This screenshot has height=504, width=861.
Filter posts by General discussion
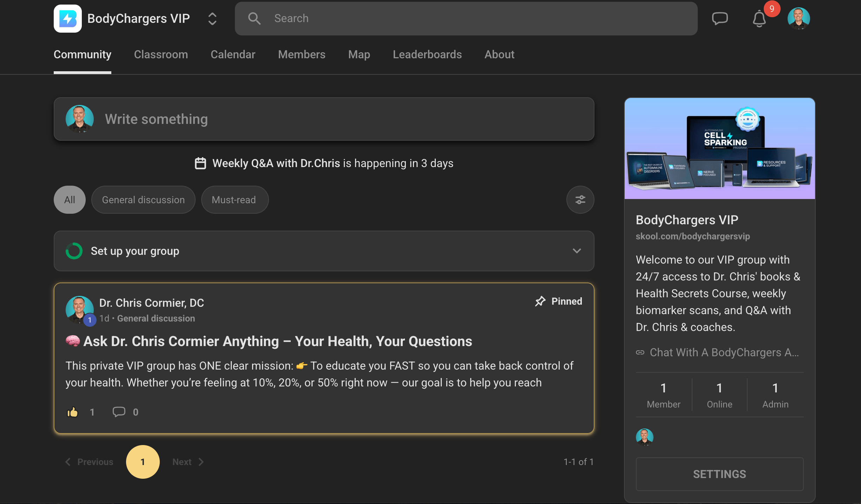pyautogui.click(x=143, y=200)
